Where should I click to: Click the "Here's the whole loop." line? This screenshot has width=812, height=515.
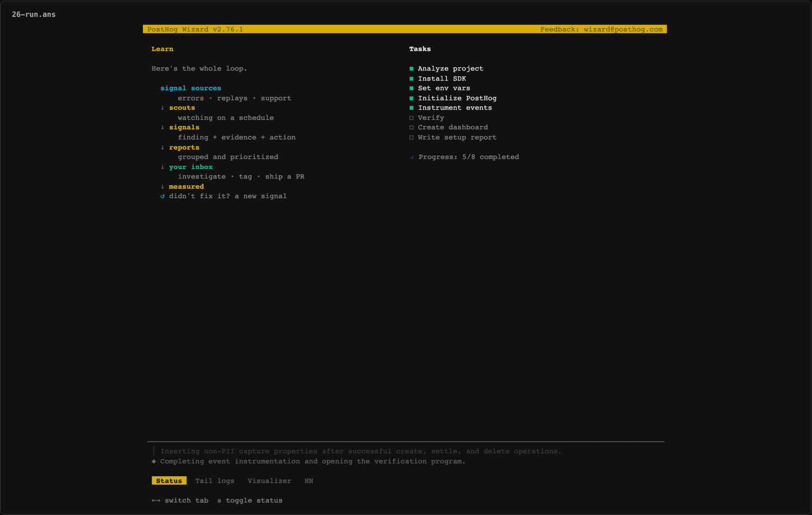click(x=199, y=69)
